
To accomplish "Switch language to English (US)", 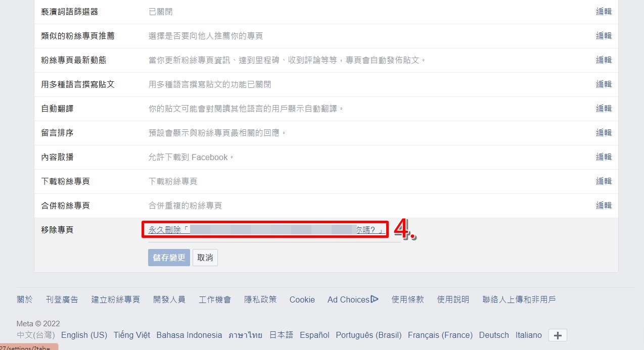I will 84,335.
